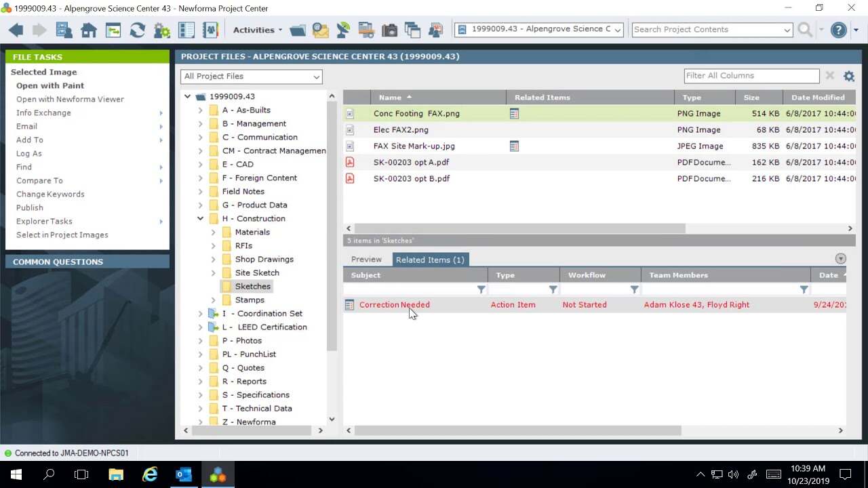The width and height of the screenshot is (868, 488).
Task: Open the Activities dropdown menu
Action: [x=258, y=30]
